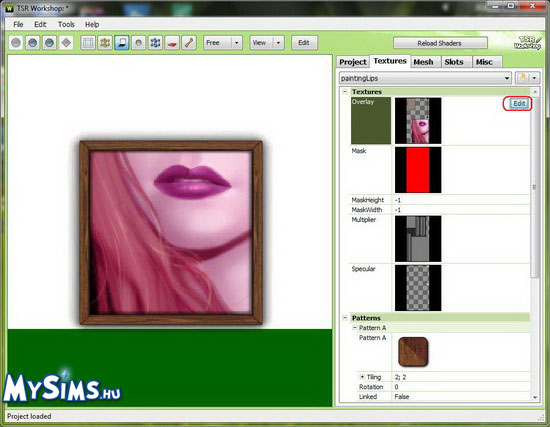Click the highlighted blue-framed toolbar icon

(x=122, y=43)
